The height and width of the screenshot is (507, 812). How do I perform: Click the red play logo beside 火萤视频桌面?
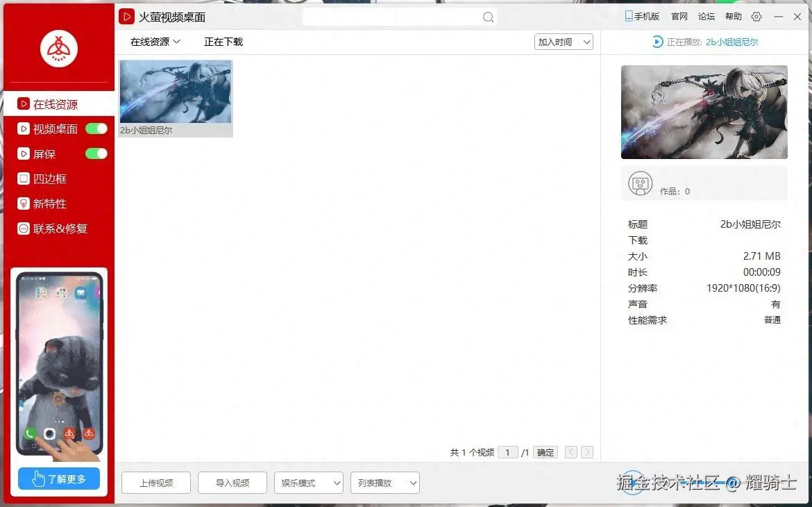click(x=126, y=17)
